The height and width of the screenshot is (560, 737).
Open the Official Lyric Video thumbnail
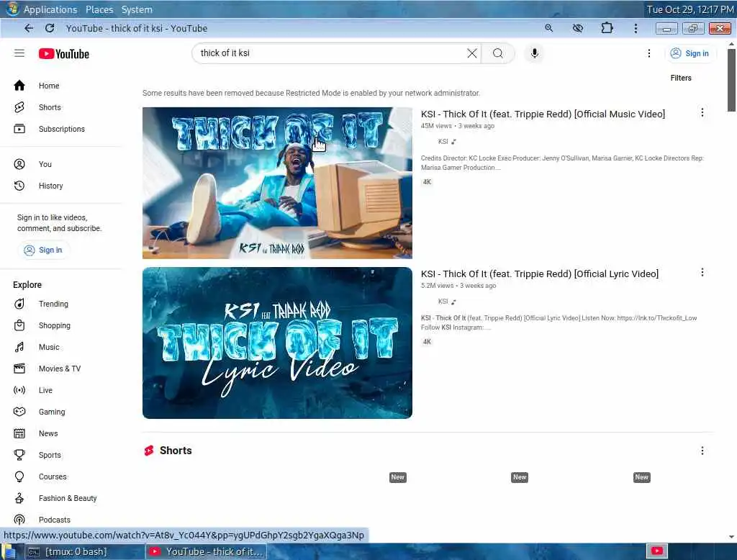(277, 343)
